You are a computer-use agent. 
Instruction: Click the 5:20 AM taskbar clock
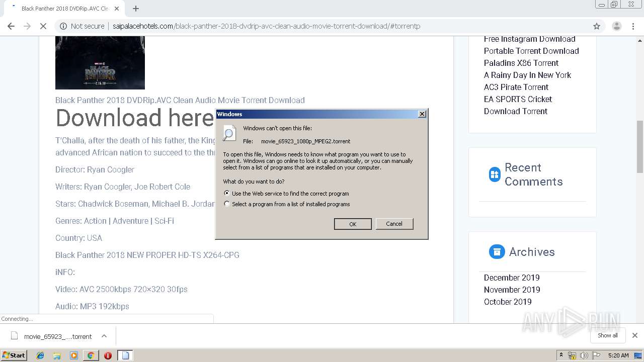click(618, 355)
